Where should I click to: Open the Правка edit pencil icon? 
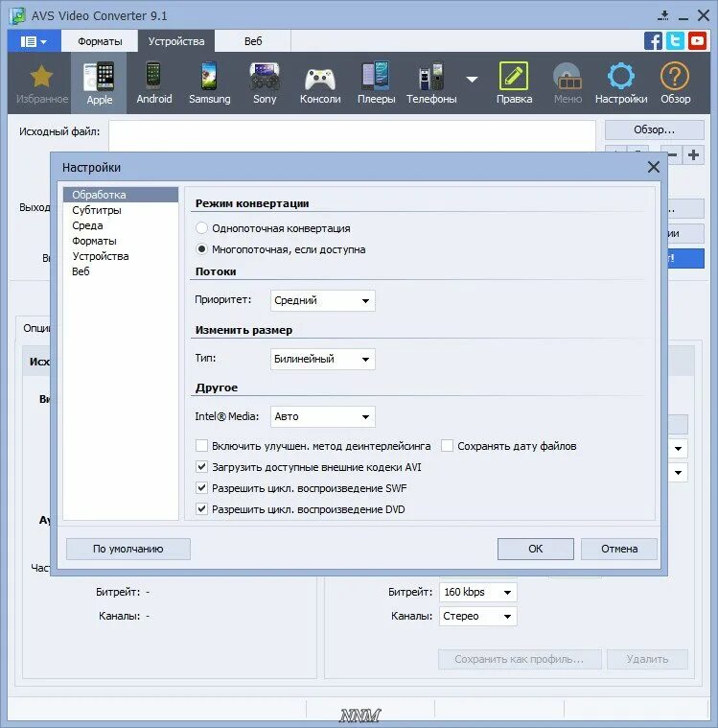[x=513, y=76]
